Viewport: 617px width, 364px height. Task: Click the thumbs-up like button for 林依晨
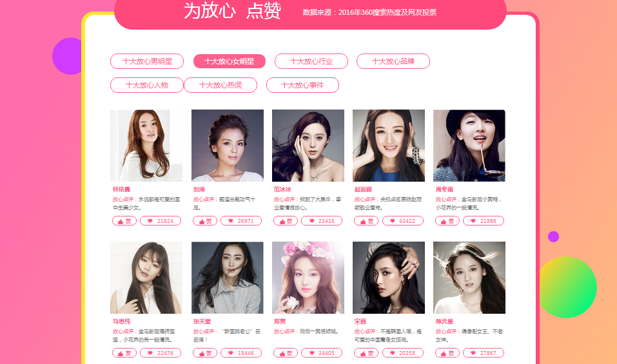point(124,221)
